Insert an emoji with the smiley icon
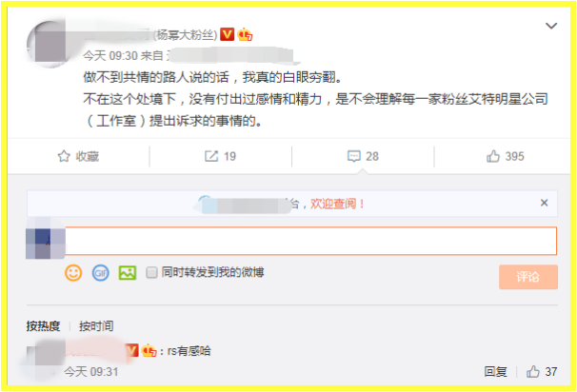 coord(73,273)
